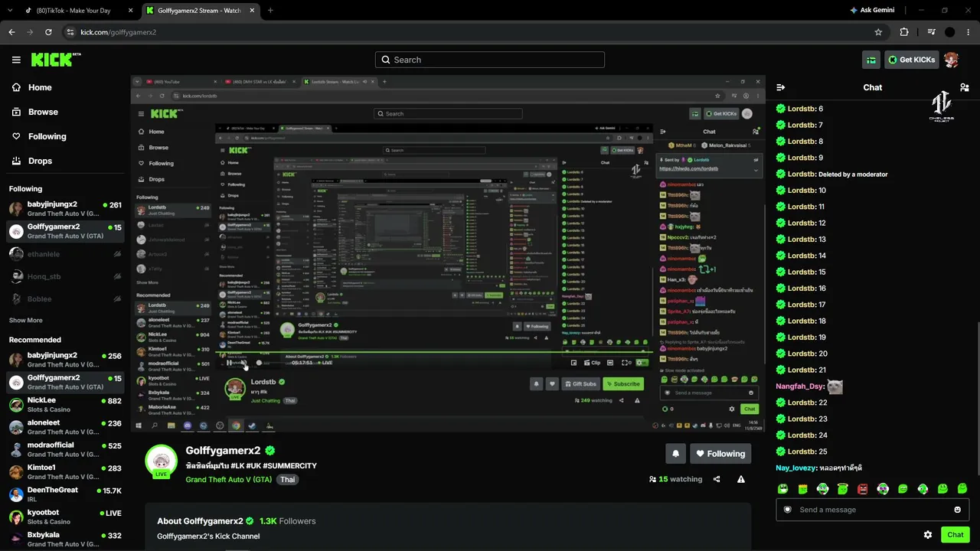Click the Kick search field
Viewport: 980px width, 551px height.
point(490,60)
